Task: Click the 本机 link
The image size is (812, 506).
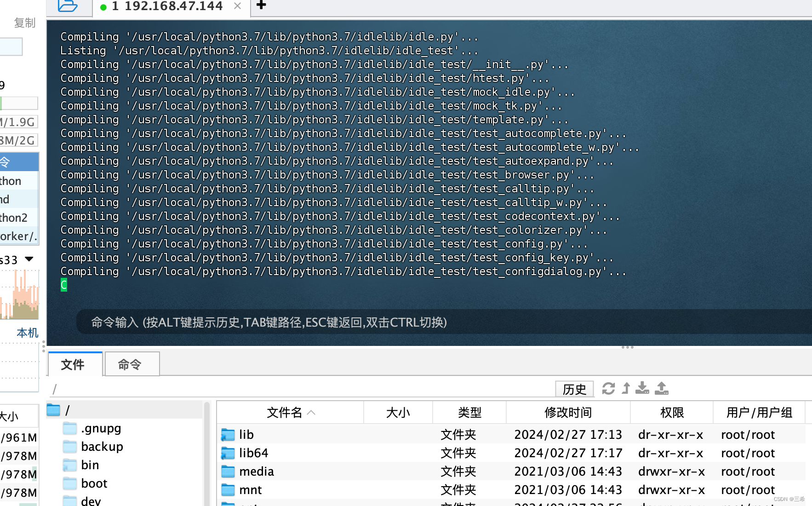Action: [27, 333]
